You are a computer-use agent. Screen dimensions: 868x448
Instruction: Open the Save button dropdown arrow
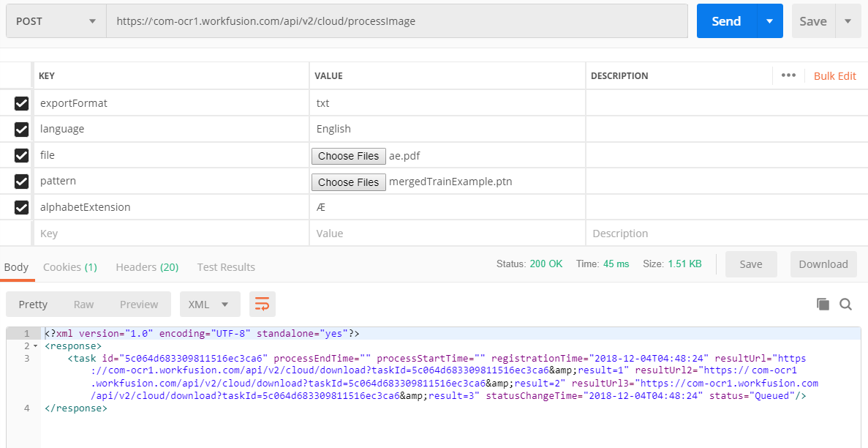(x=848, y=21)
